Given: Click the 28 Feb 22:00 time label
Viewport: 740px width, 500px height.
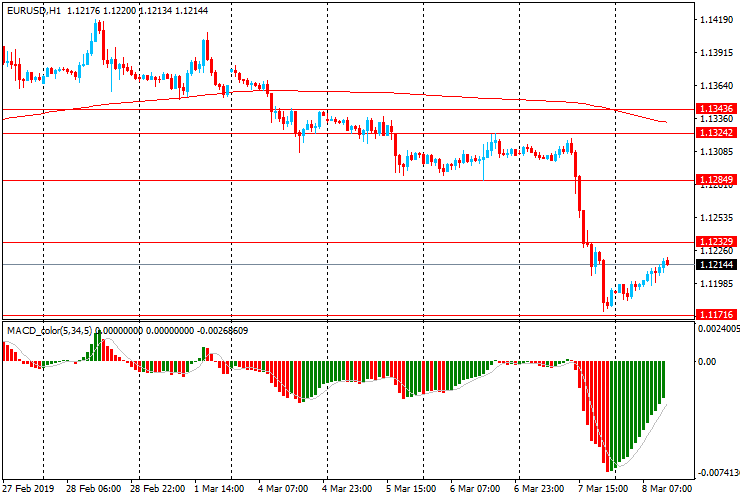Looking at the screenshot, I should 158,489.
